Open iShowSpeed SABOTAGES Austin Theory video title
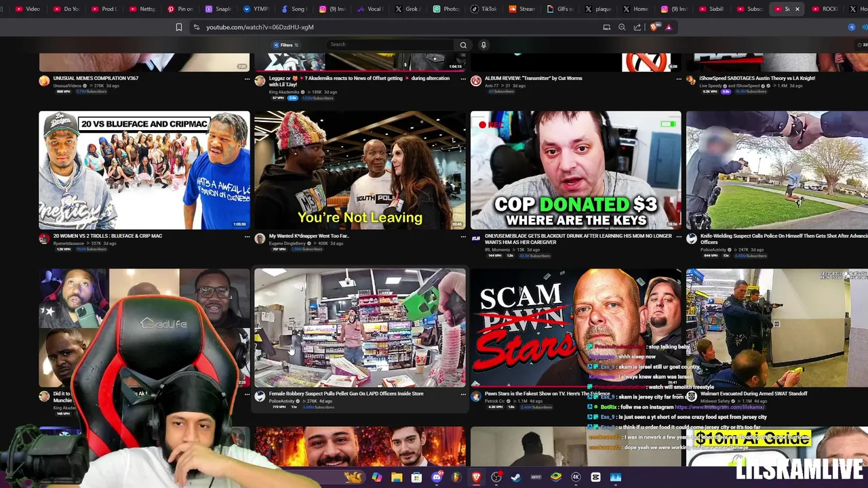The image size is (868, 488). coord(757,78)
